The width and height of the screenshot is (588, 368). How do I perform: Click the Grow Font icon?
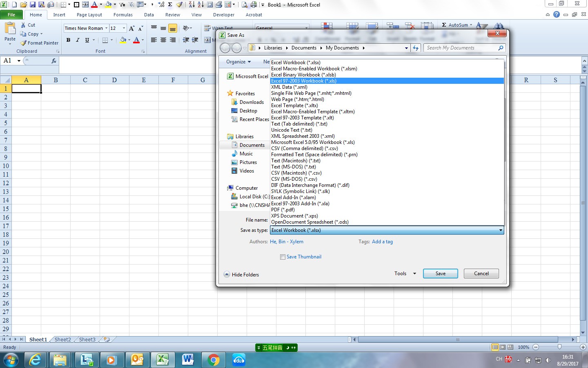[x=131, y=28]
